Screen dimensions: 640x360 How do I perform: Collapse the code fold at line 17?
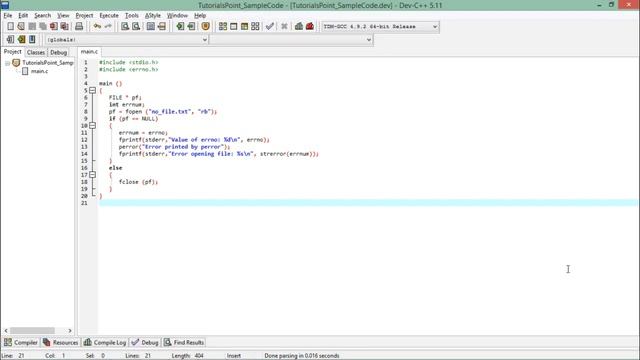click(93, 175)
